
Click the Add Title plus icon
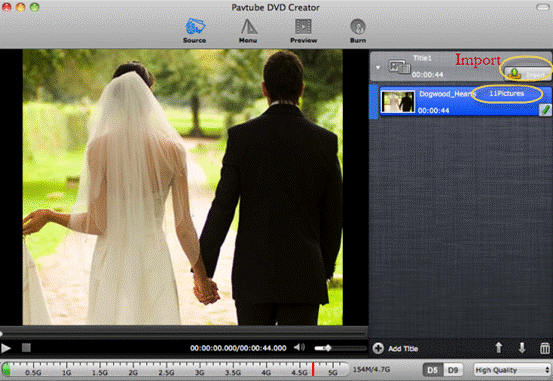[x=378, y=349]
